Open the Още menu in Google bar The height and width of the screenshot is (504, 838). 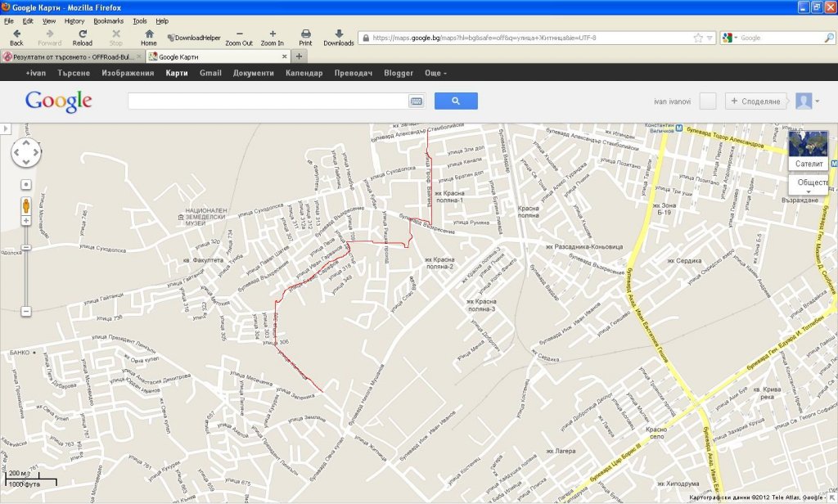pyautogui.click(x=435, y=73)
